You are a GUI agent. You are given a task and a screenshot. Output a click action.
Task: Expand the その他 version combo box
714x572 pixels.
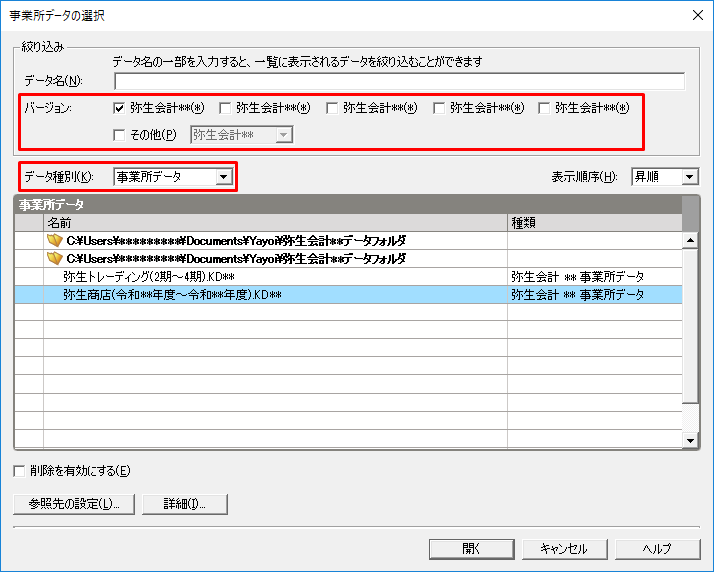(x=284, y=134)
